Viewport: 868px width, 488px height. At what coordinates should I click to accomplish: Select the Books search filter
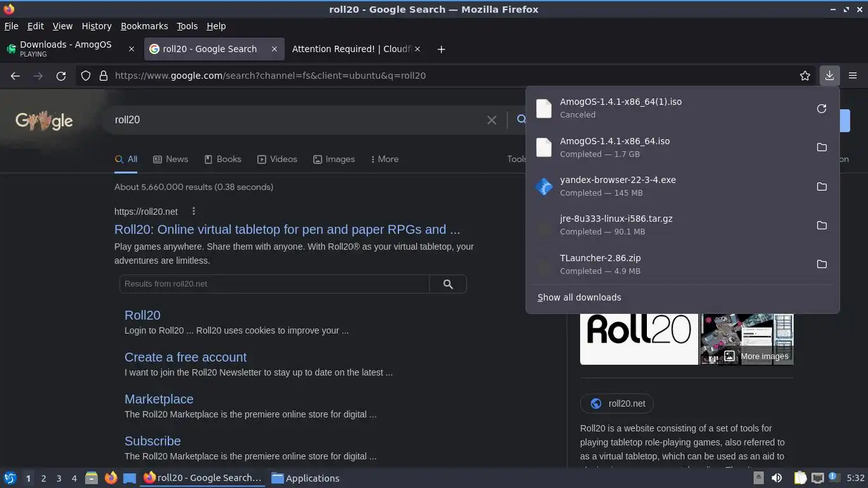coord(222,159)
